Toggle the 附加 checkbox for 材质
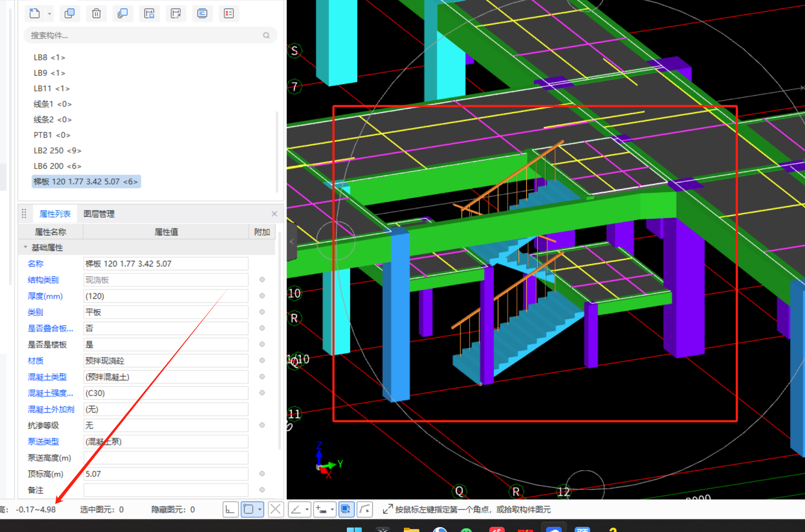The height and width of the screenshot is (532, 805). [x=262, y=360]
